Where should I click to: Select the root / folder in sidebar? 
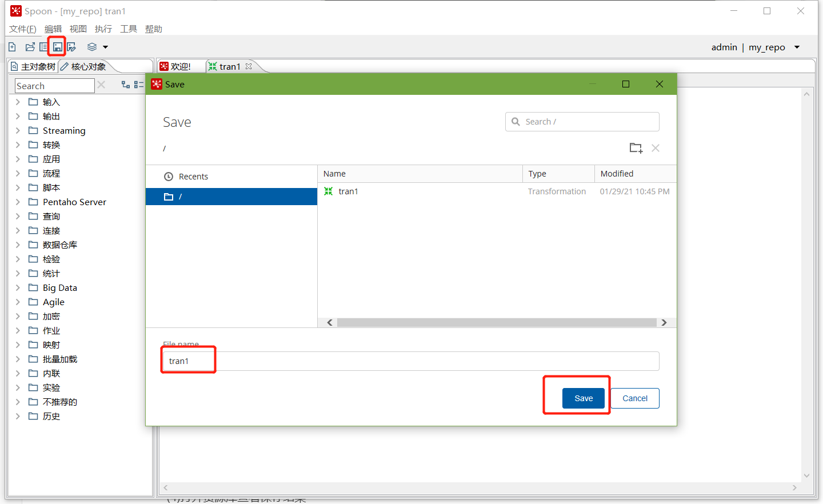(231, 197)
